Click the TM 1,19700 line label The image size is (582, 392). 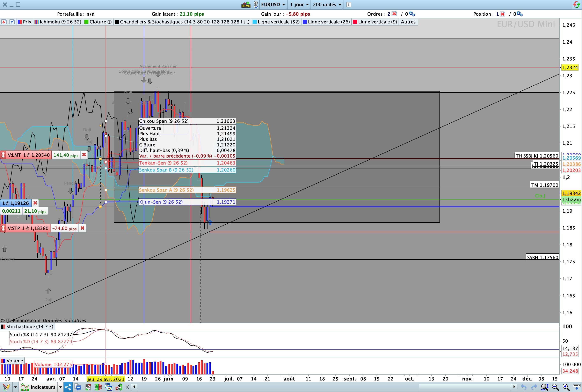point(545,185)
